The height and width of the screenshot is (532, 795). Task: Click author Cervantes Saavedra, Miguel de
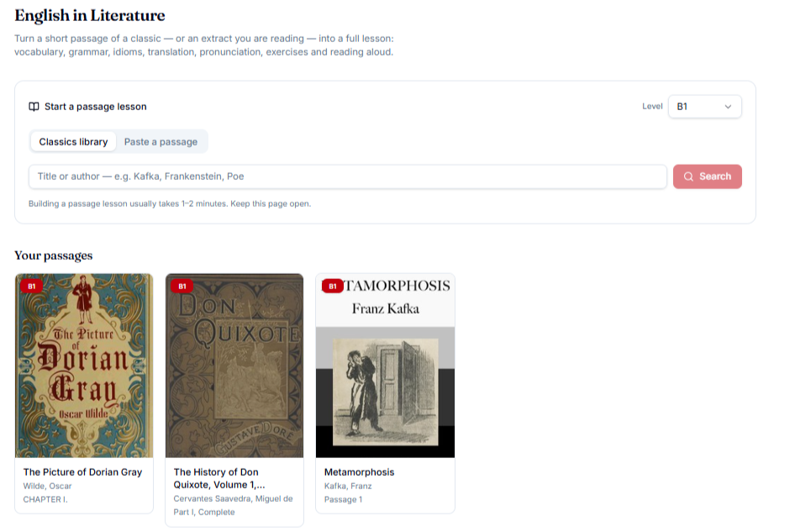pos(234,498)
